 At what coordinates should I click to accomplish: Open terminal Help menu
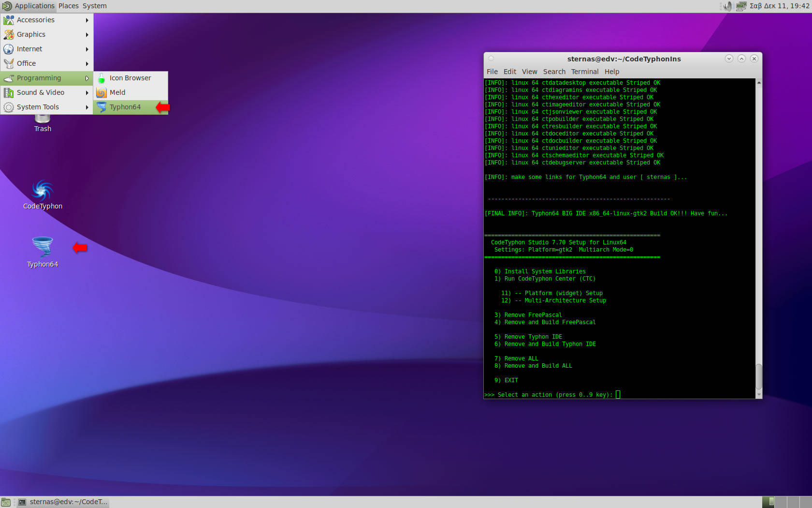click(612, 72)
